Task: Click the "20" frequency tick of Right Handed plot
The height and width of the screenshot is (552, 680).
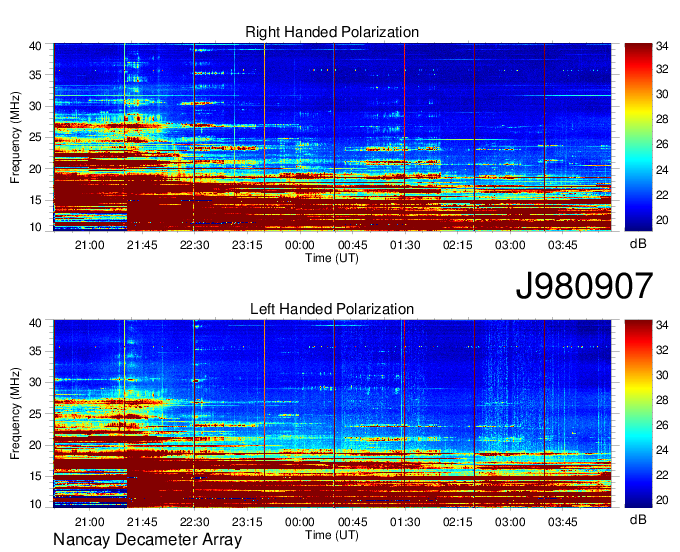Action: pyautogui.click(x=36, y=169)
